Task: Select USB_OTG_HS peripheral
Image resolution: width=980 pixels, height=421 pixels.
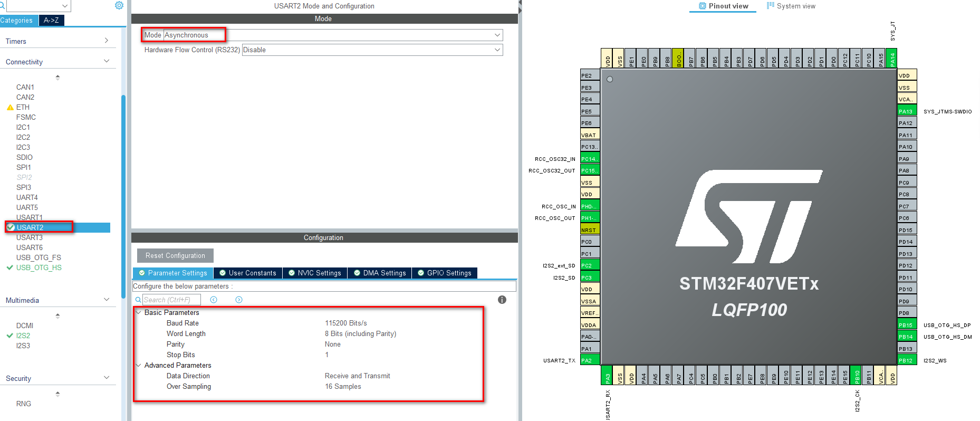Action: 39,267
